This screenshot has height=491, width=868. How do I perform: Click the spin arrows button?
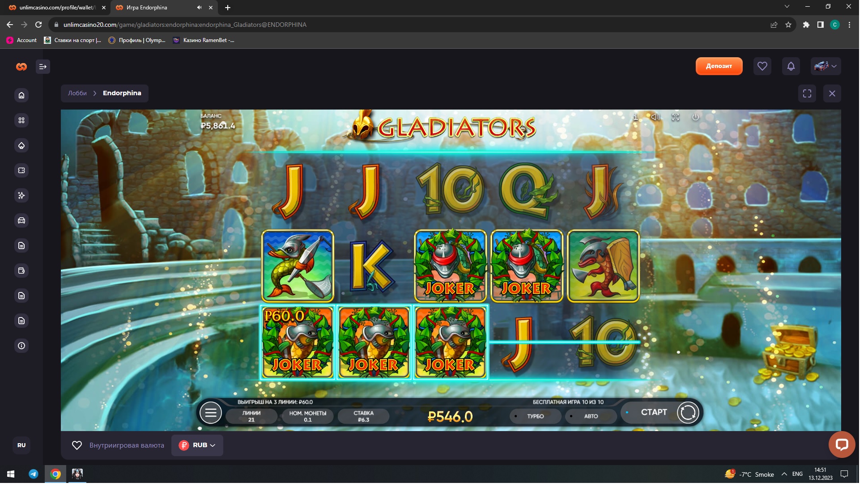pyautogui.click(x=688, y=412)
